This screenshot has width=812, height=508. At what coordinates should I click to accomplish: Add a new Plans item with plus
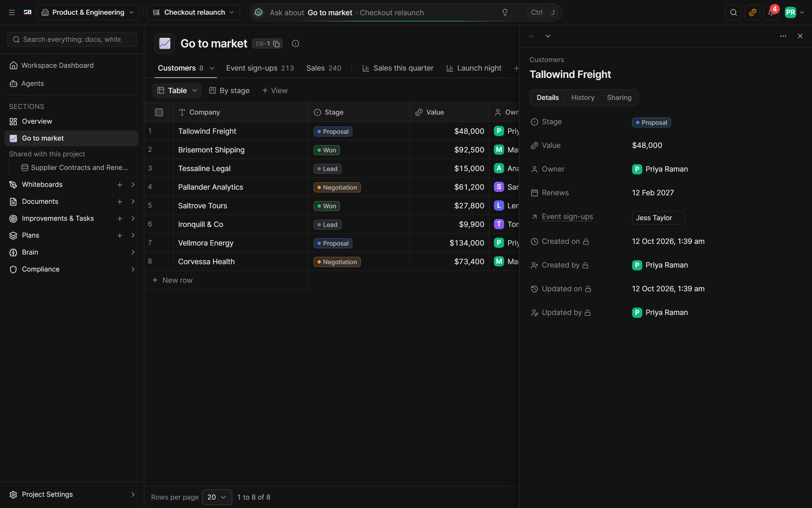tap(120, 236)
